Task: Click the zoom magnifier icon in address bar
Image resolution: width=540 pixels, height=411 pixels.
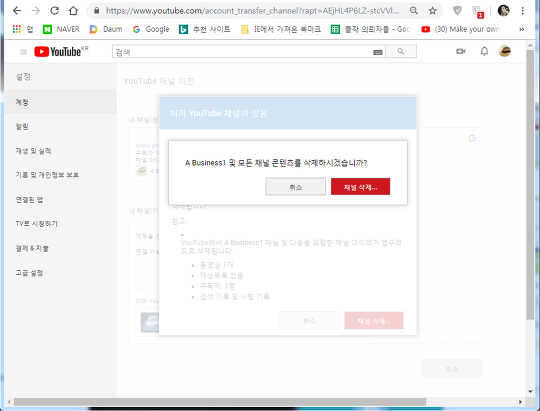Action: (x=414, y=11)
